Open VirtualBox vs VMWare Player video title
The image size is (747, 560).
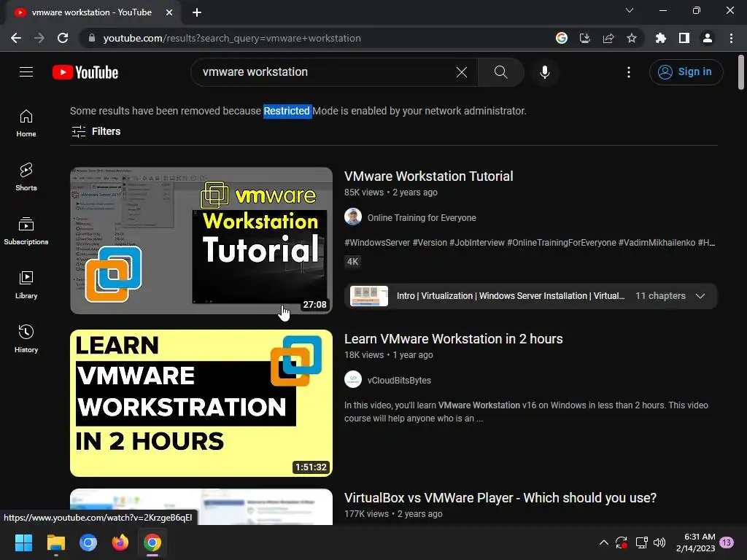coord(500,497)
